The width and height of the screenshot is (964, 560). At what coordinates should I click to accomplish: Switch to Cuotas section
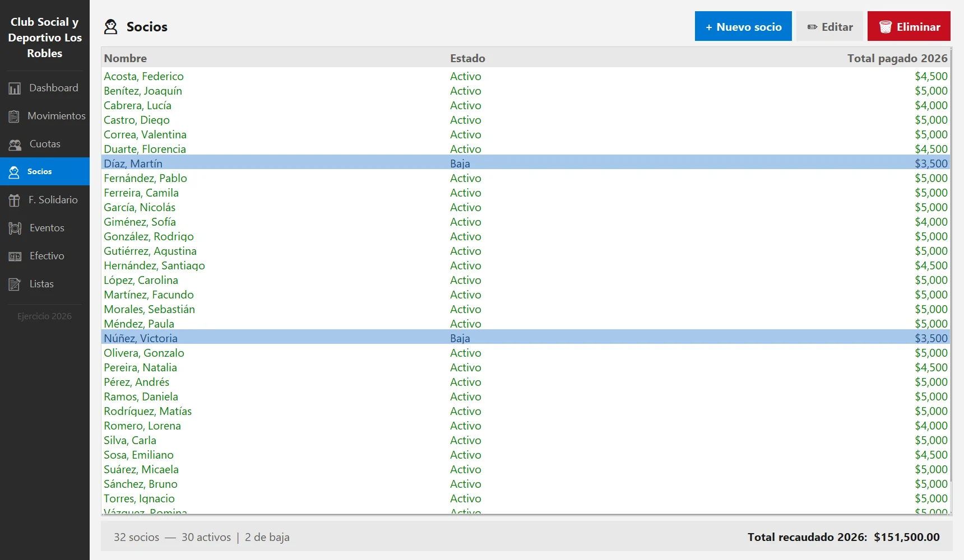pos(45,144)
